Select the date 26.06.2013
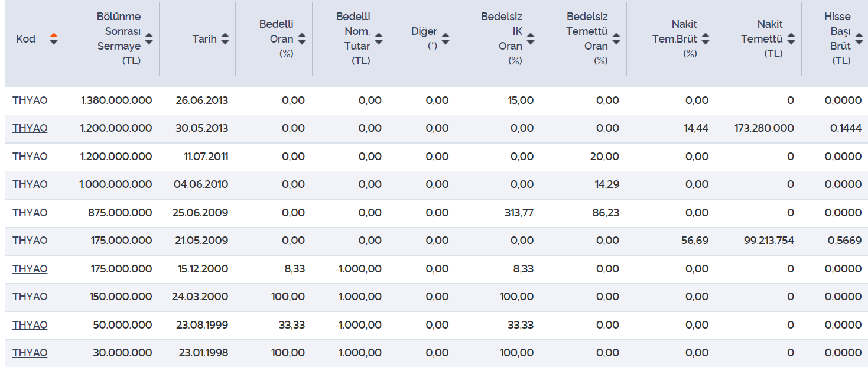 click(x=202, y=100)
